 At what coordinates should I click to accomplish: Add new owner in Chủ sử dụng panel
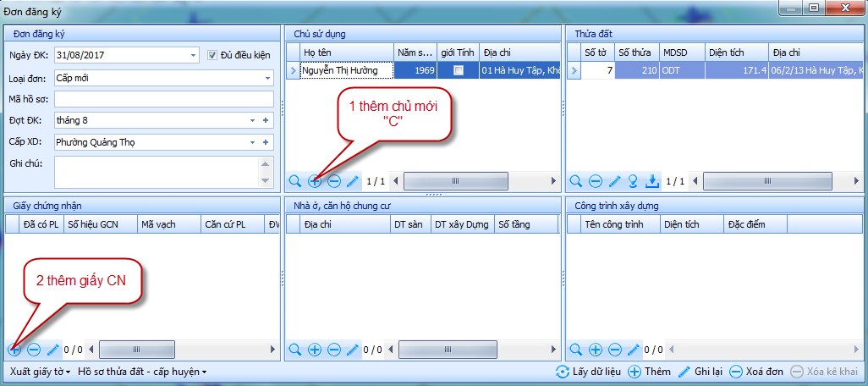pos(315,180)
